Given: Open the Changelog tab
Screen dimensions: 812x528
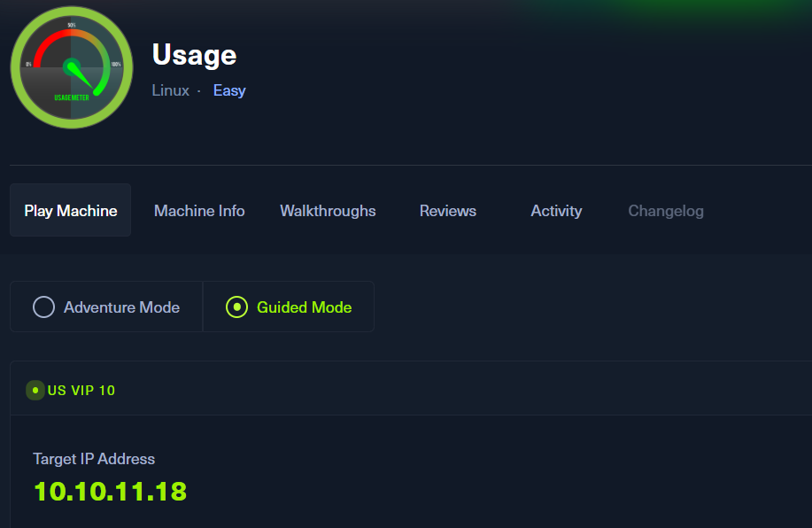Looking at the screenshot, I should pos(665,211).
